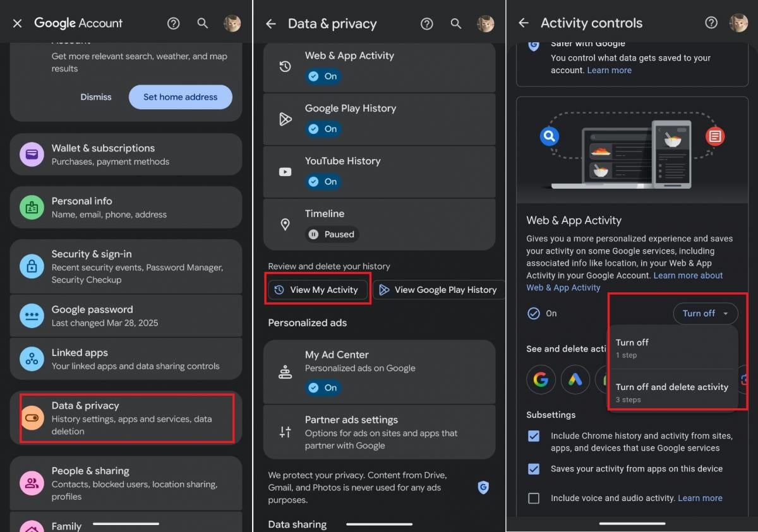
Task: Toggle Google Play History On chip
Action: (323, 129)
